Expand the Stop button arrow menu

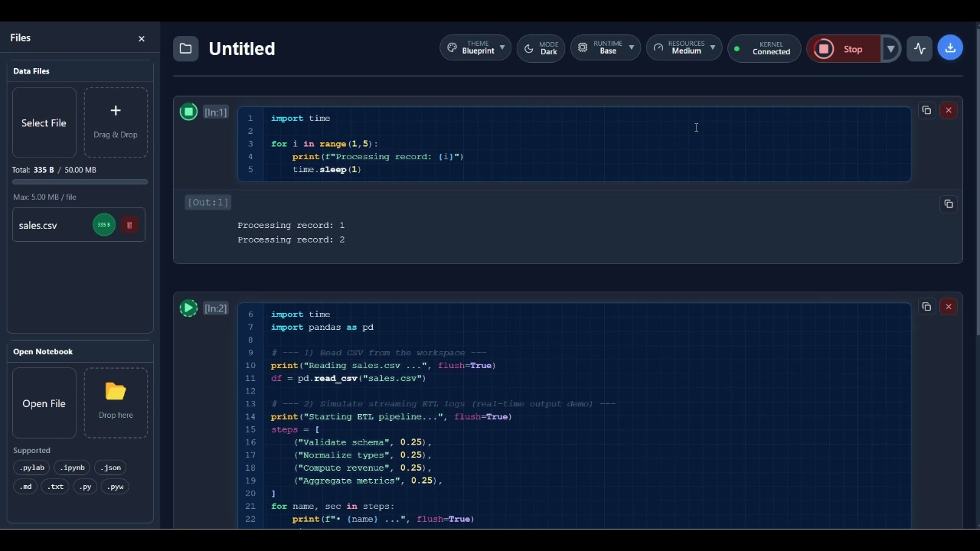click(x=890, y=49)
